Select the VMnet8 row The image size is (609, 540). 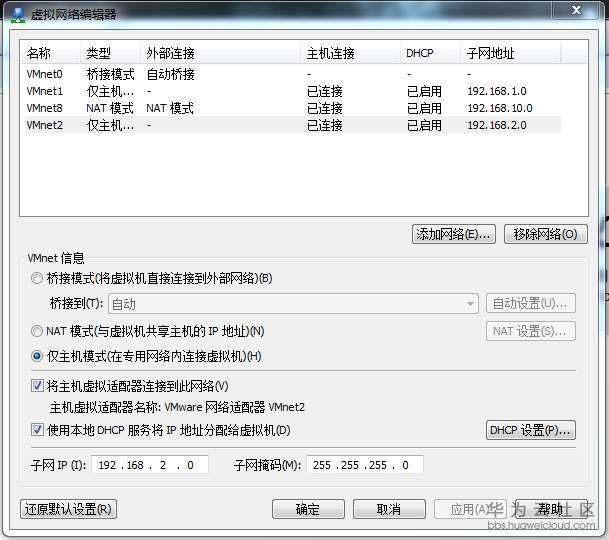[293, 108]
